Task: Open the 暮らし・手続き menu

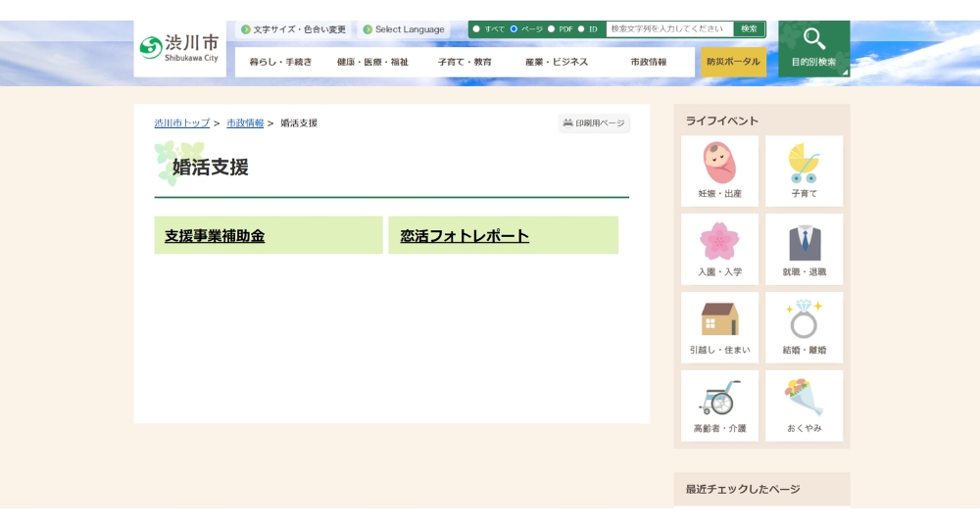Action: (280, 62)
